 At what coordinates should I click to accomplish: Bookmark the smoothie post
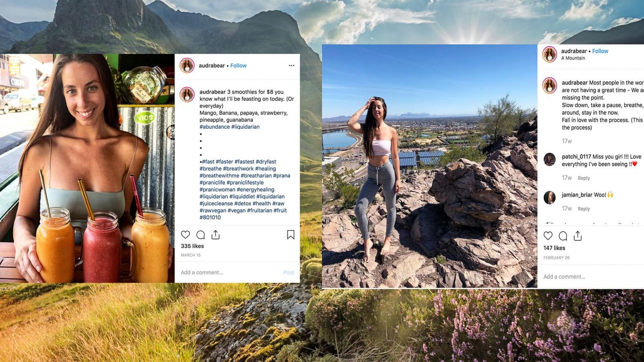[x=291, y=235]
